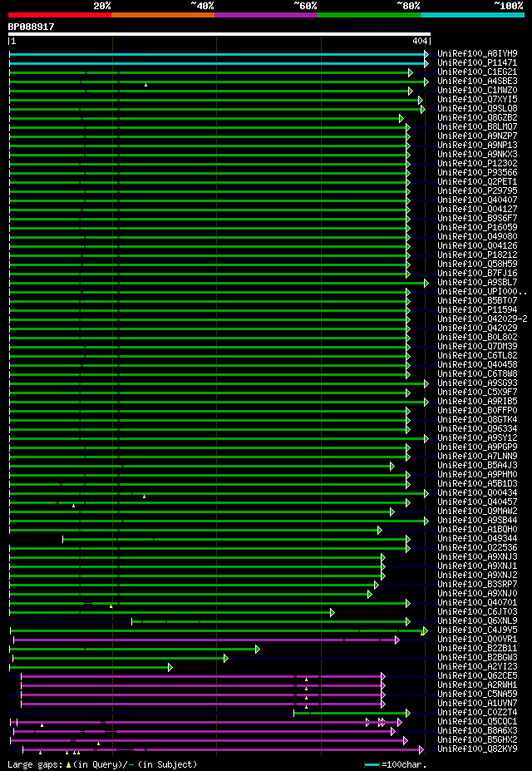Select the UniRef100_Q6XNL9 hit name
The image size is (532, 771).
(477, 620)
